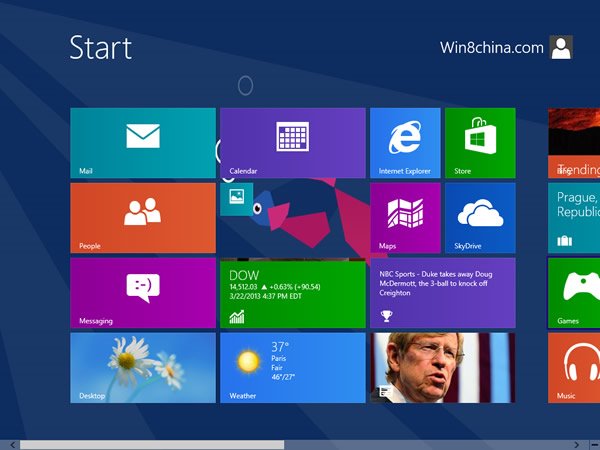This screenshot has width=600, height=450.
Task: Click the scrollbar right arrow
Action: (577, 445)
